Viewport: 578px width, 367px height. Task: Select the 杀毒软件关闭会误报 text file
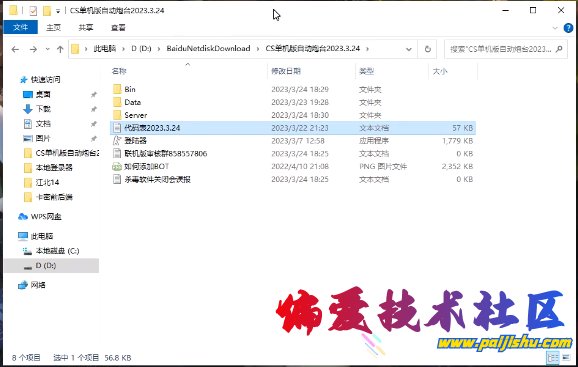point(157,179)
